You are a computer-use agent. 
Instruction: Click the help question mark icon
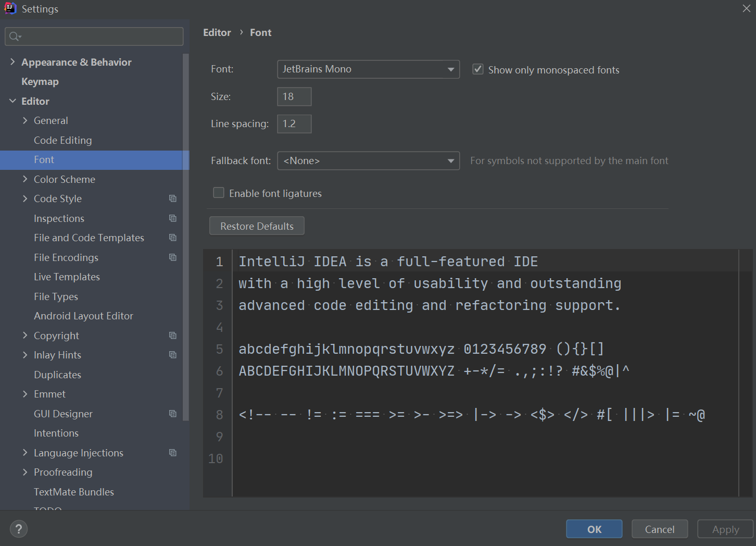coord(19,529)
